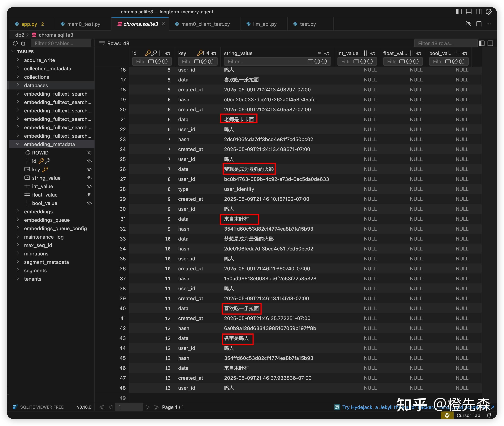Click the collapse all tables icon
This screenshot has width=504, height=426.
24,43
